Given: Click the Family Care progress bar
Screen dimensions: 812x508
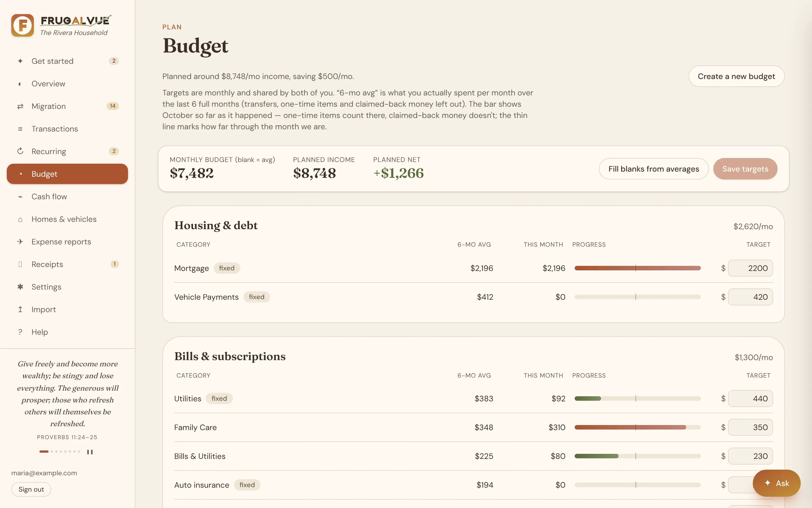Looking at the screenshot, I should tap(637, 427).
